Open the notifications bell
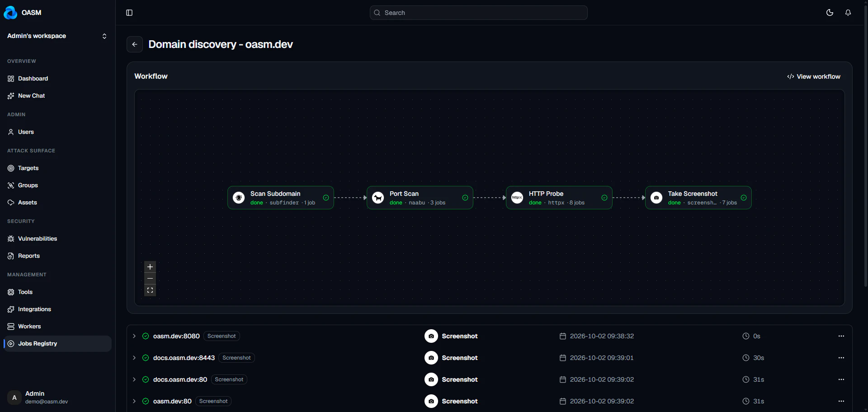The height and width of the screenshot is (412, 868). click(848, 13)
